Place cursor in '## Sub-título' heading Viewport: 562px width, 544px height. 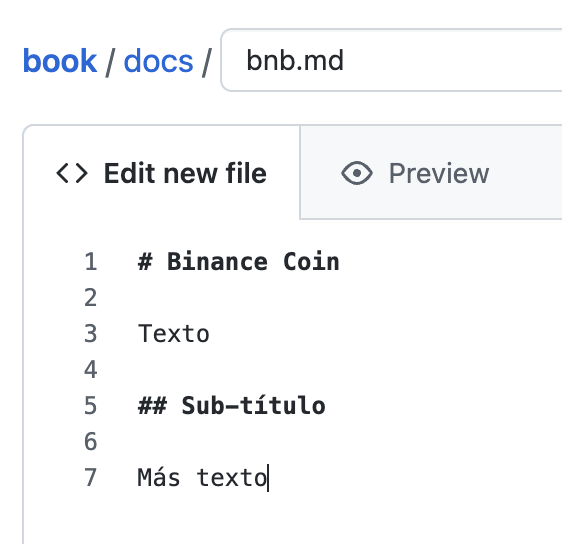click(x=232, y=406)
